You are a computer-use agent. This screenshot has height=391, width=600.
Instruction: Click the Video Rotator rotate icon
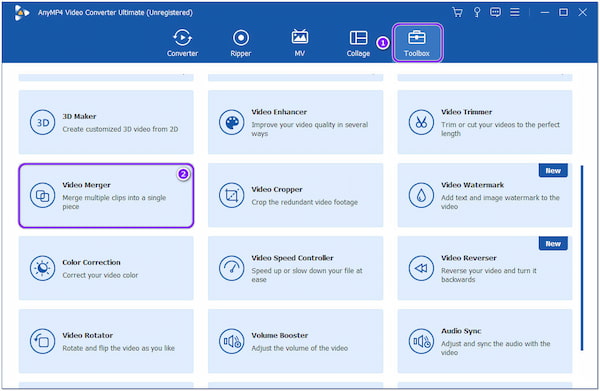[x=42, y=341]
